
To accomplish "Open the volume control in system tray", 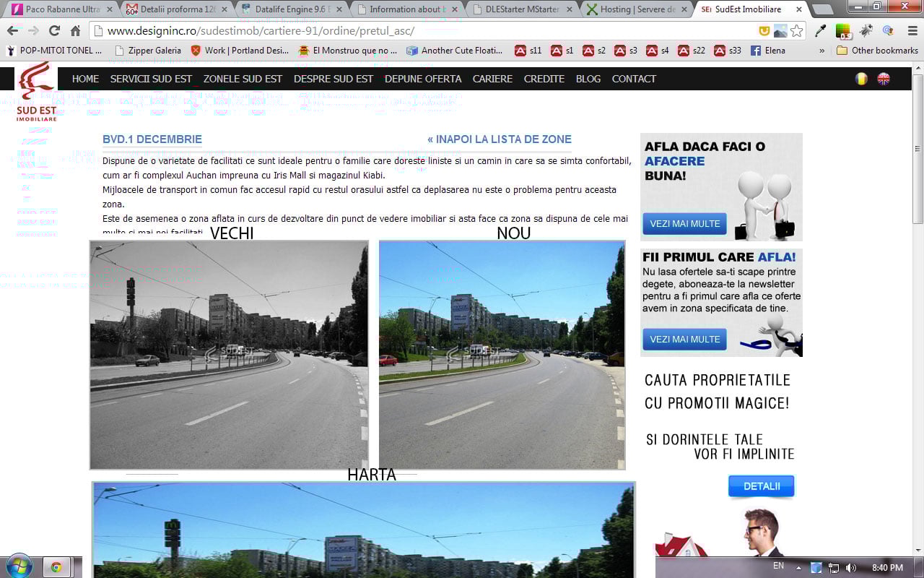I will 852,568.
